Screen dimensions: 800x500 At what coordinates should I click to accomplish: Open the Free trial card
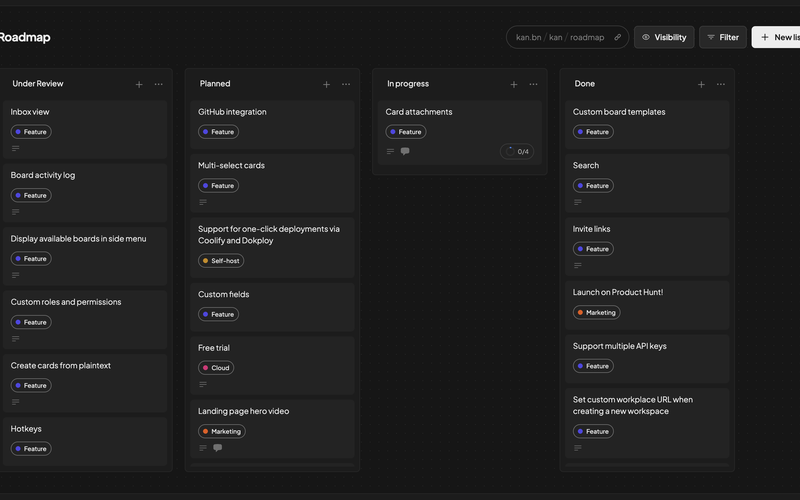[x=272, y=365]
